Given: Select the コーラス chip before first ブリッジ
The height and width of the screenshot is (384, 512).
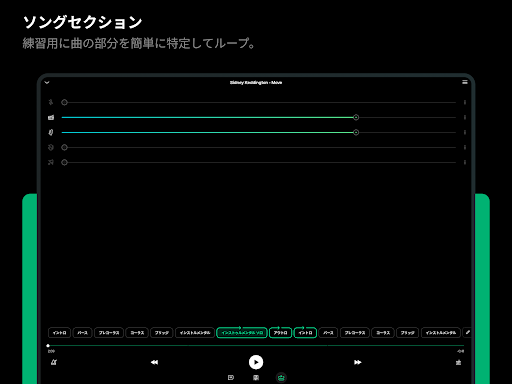Looking at the screenshot, I should (x=137, y=333).
